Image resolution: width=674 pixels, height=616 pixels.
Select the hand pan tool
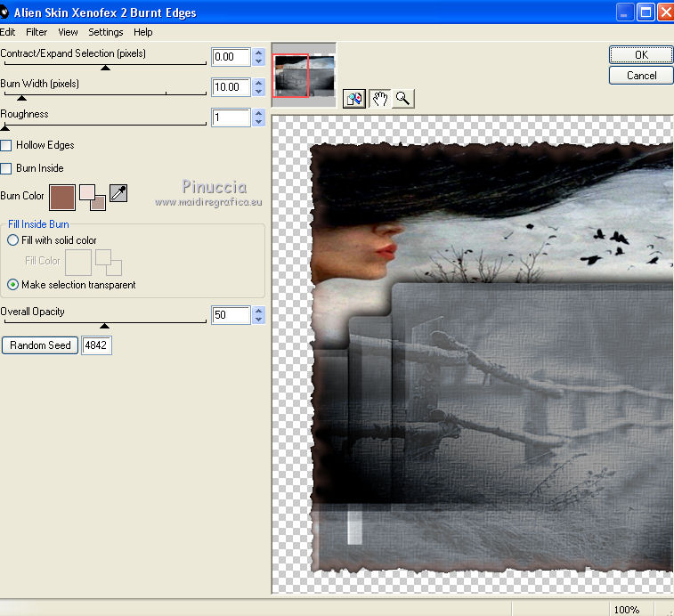[x=380, y=99]
